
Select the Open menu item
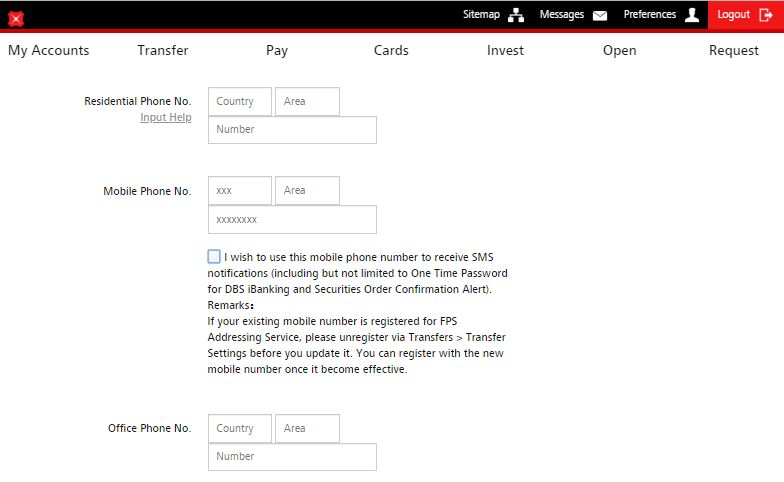[619, 50]
